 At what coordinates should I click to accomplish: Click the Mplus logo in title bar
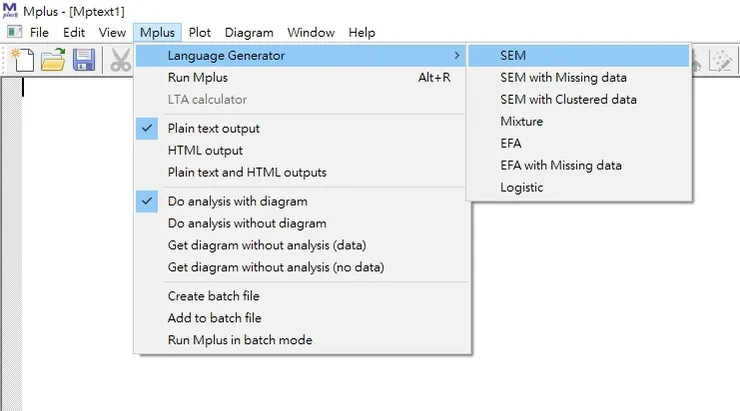[14, 11]
